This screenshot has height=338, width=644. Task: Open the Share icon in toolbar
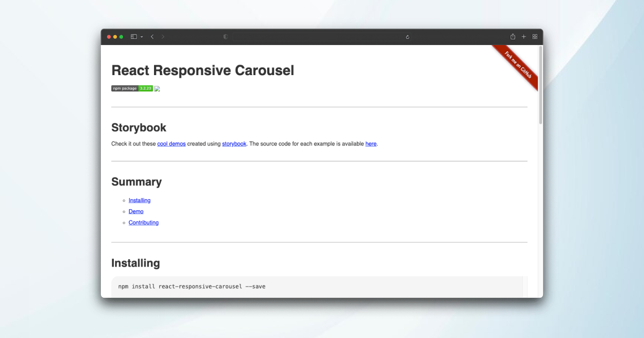513,36
